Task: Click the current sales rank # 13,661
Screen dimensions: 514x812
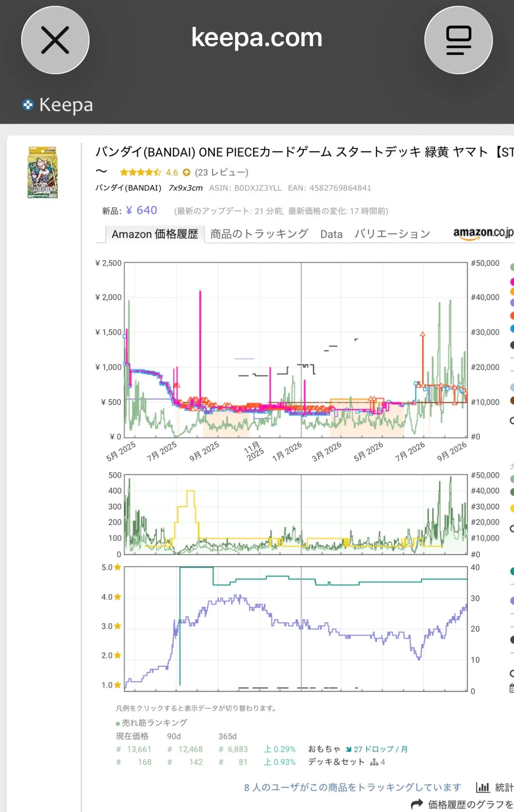Action: pos(134,749)
